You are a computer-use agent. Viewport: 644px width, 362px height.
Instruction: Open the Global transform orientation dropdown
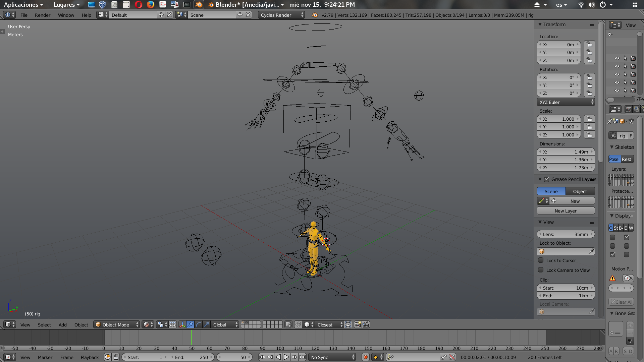tap(225, 324)
